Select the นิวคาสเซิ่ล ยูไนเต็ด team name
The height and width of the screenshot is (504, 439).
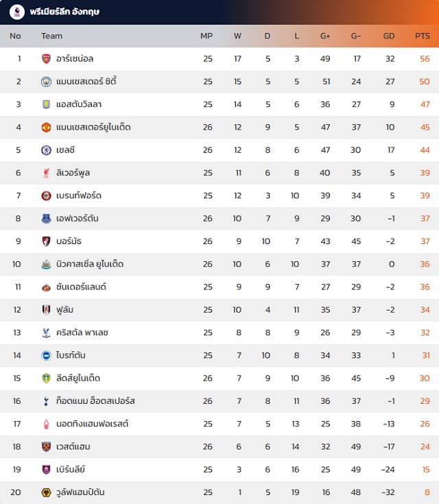point(90,264)
